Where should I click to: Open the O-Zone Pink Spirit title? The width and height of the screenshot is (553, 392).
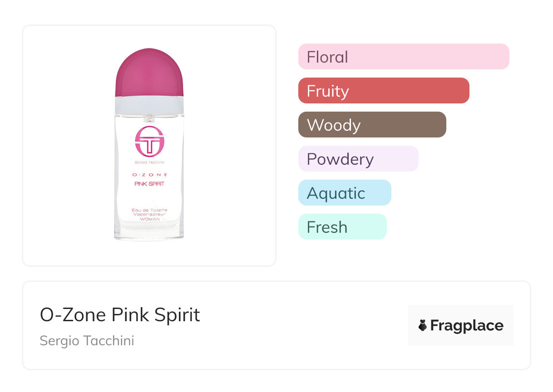point(120,315)
